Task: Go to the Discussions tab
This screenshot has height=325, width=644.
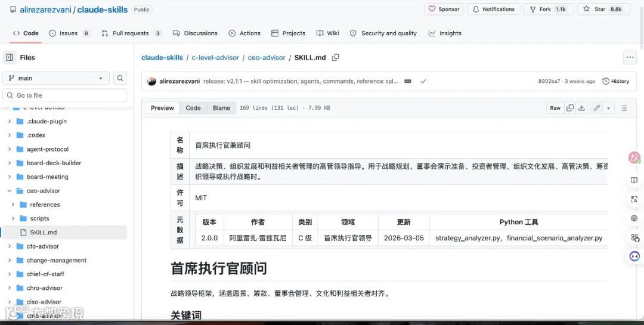Action: click(195, 33)
